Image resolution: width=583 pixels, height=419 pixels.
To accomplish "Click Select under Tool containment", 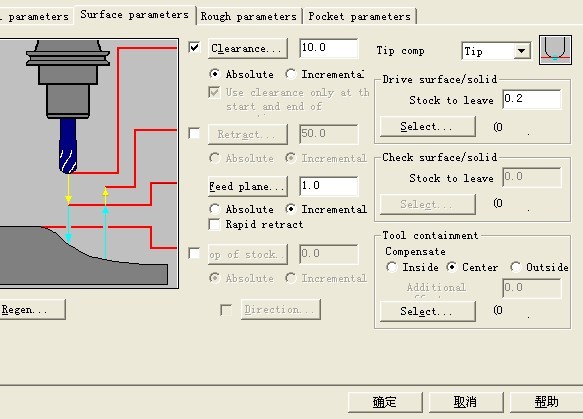I will (x=428, y=311).
